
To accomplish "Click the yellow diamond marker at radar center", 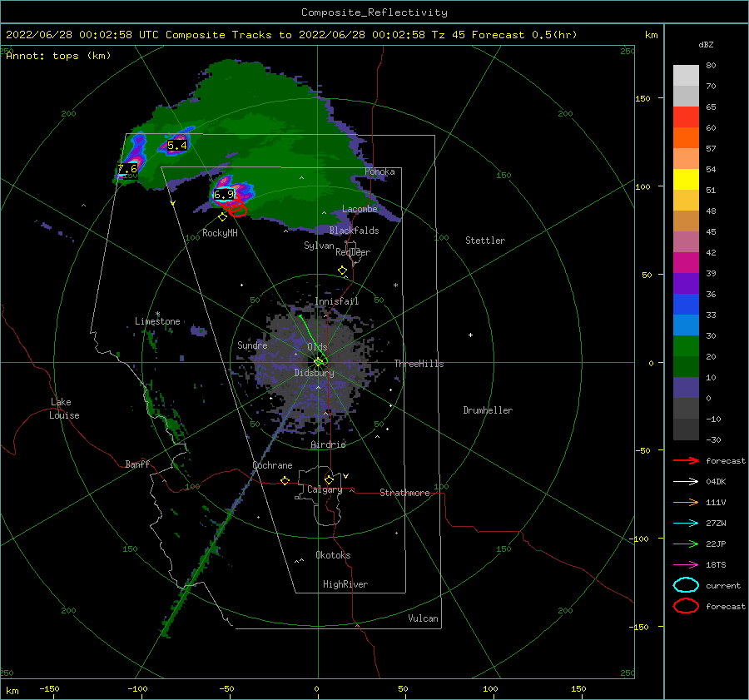I will (318, 362).
